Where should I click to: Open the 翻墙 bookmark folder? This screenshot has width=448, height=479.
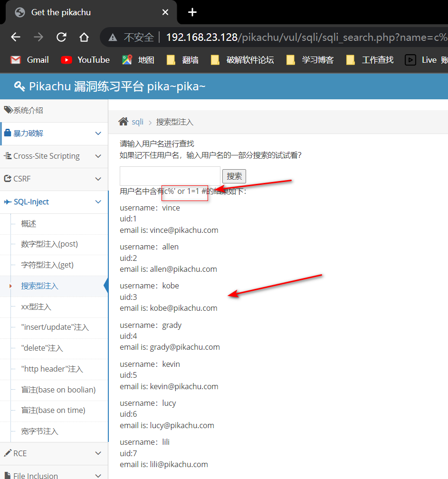(183, 60)
